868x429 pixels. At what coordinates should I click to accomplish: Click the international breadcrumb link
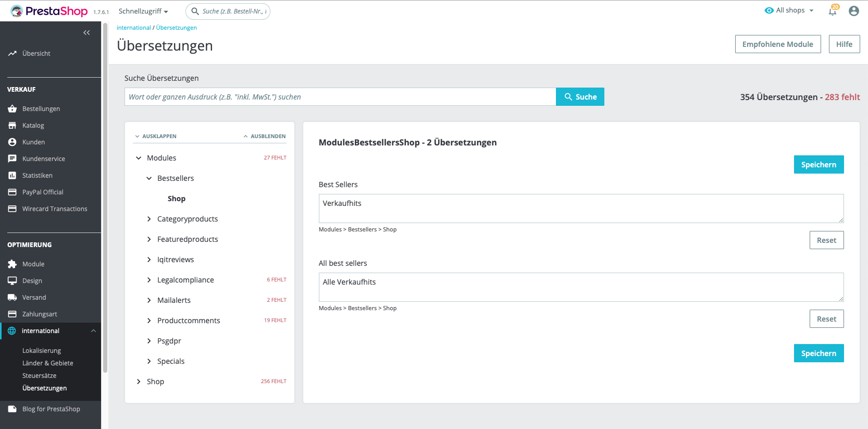point(134,28)
